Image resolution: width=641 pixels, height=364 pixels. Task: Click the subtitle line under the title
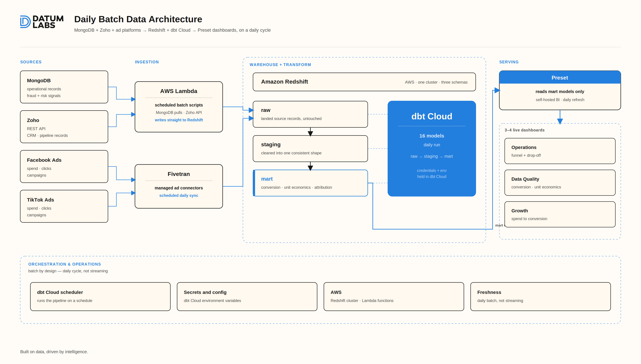(x=172, y=30)
